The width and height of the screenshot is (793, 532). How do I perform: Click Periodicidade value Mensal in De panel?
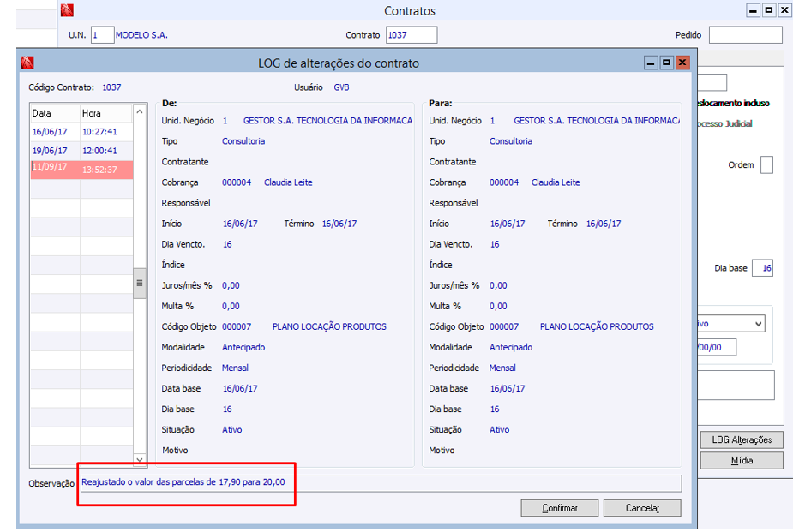[235, 368]
